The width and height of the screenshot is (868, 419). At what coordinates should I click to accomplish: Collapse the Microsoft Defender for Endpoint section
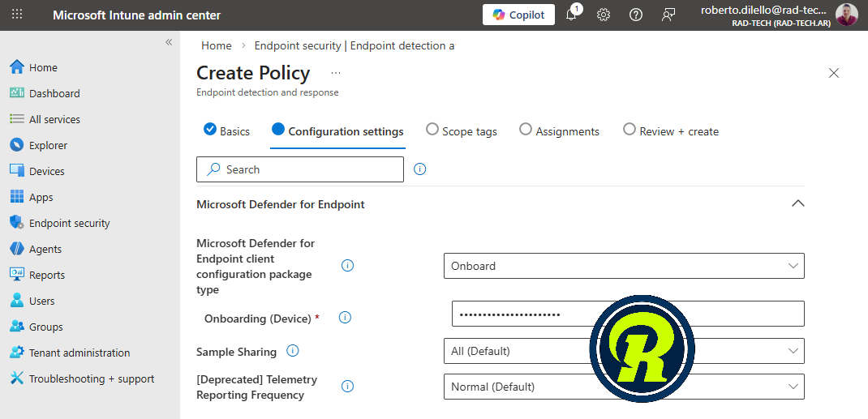click(x=797, y=204)
